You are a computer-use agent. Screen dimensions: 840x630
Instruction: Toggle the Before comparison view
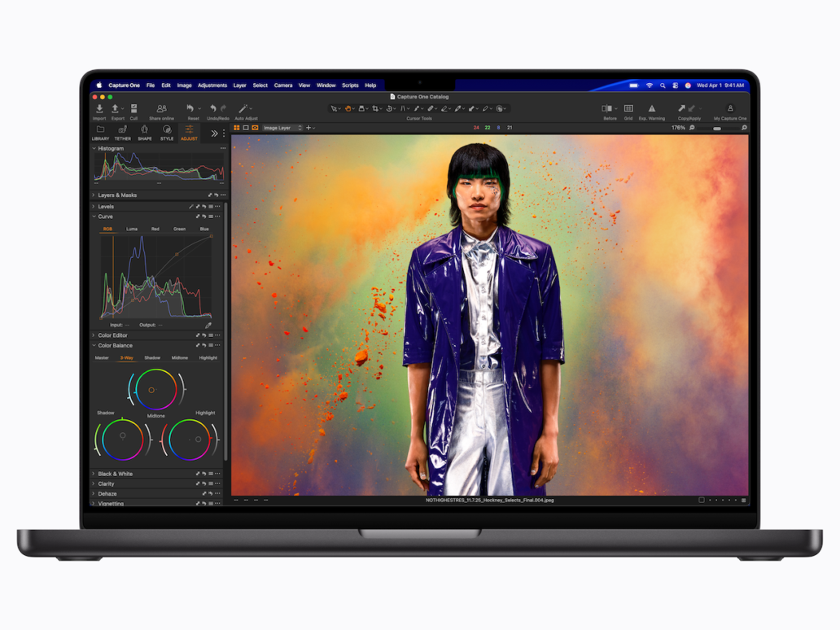coord(607,109)
